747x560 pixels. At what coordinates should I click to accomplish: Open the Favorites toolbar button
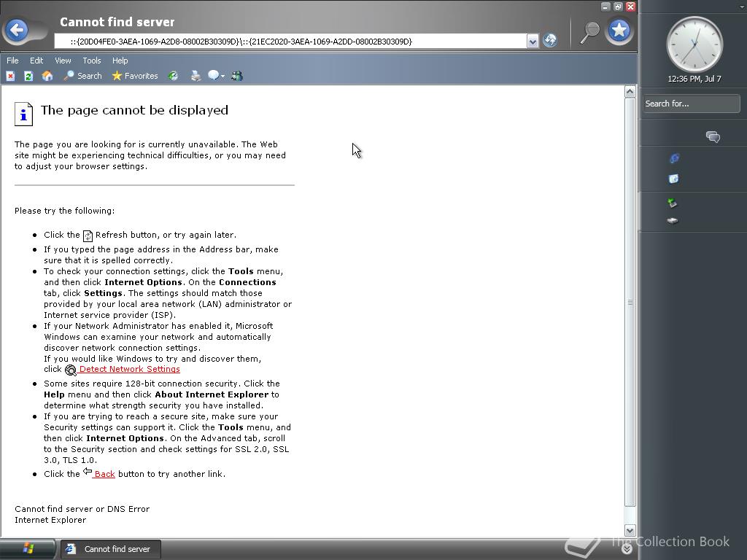coord(135,76)
